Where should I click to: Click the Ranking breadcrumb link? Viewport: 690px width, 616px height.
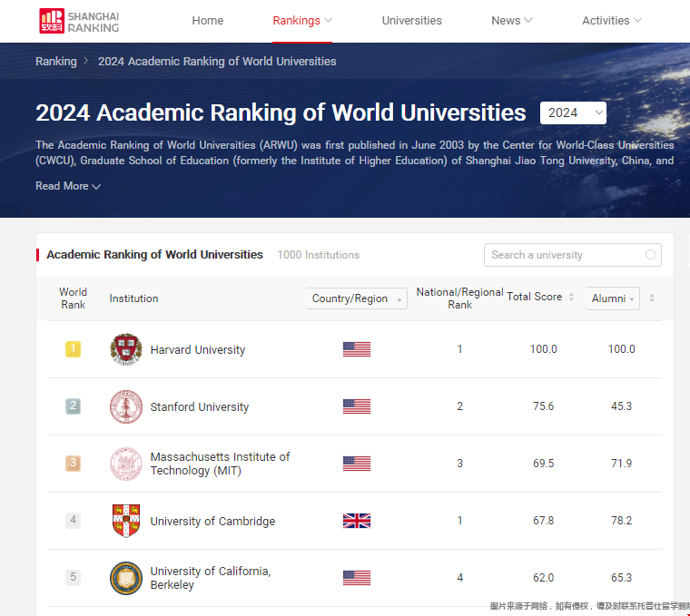(x=56, y=61)
